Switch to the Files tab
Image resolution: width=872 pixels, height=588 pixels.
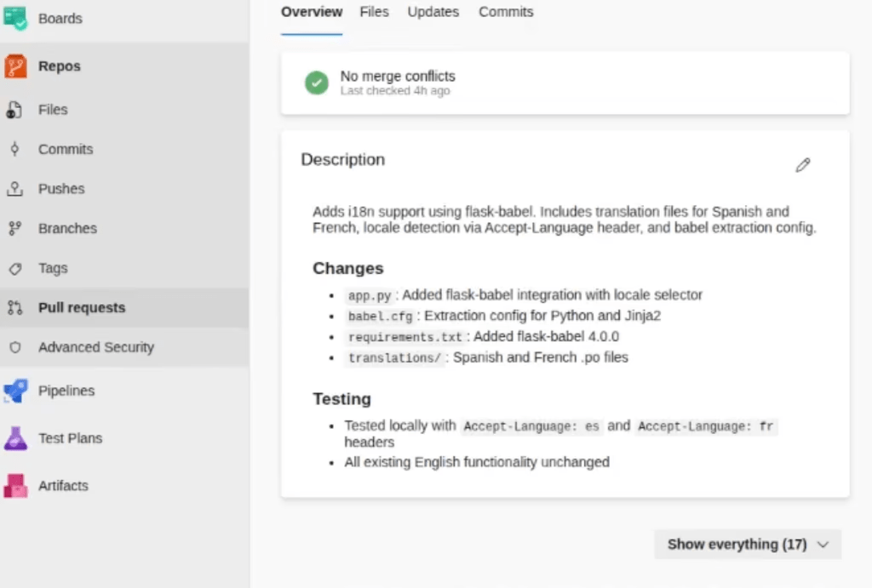[x=374, y=12]
